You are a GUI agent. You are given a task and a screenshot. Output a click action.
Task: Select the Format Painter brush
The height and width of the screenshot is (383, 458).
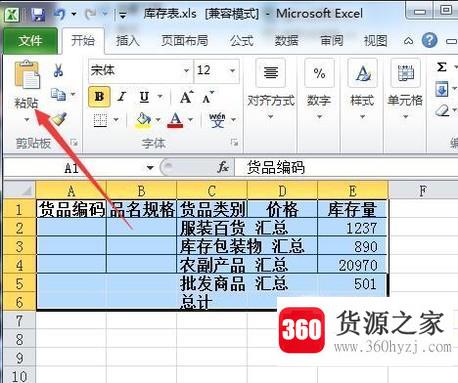click(x=59, y=119)
